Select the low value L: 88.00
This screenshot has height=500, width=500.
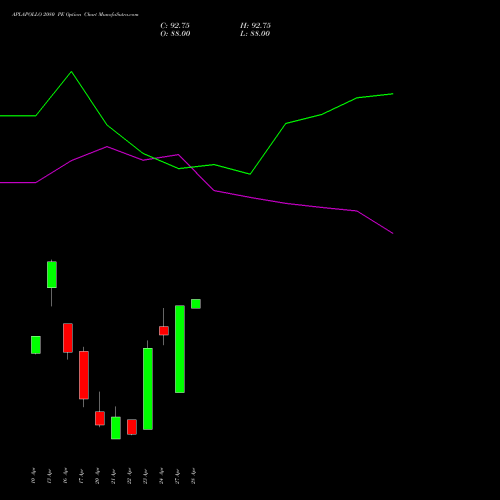[x=255, y=34]
